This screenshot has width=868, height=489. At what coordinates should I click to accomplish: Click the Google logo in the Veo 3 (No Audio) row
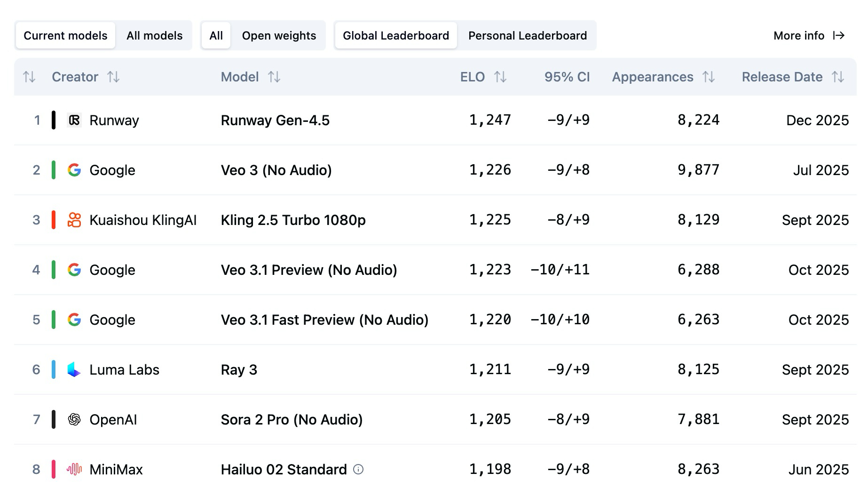74,170
